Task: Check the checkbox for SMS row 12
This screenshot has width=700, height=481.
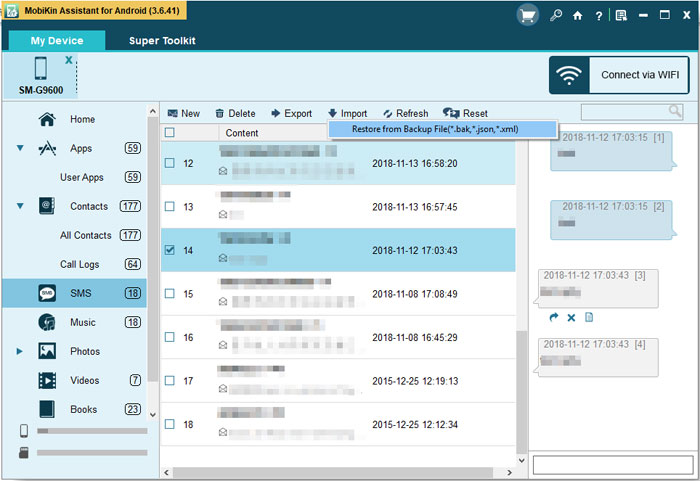Action: [170, 163]
